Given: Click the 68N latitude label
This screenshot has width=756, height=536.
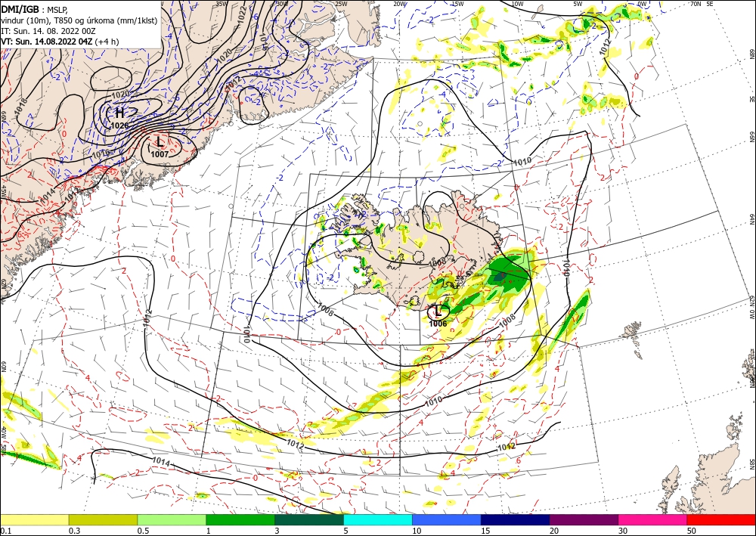Looking at the screenshot, I should coord(752,54).
